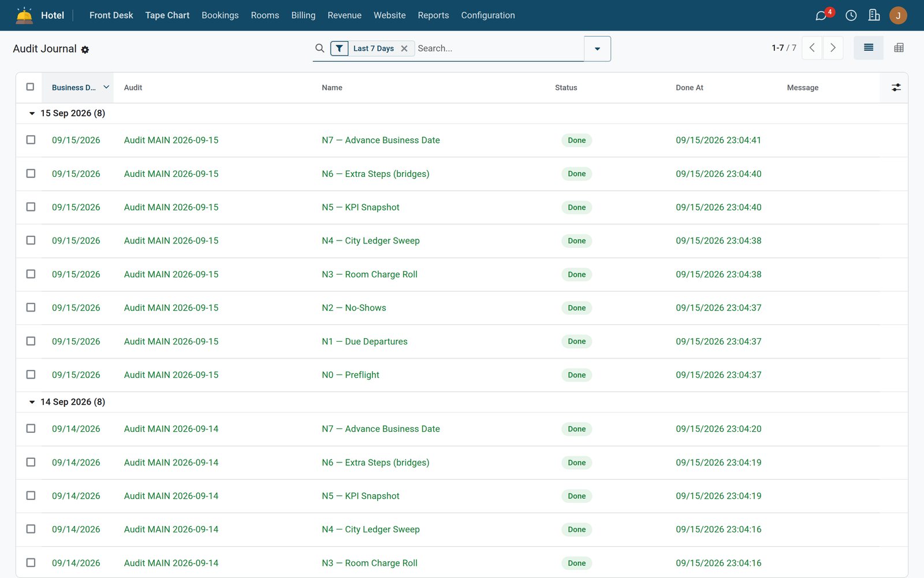Sort by Business Date column header
Viewport: 924px width, 578px height.
click(78, 88)
